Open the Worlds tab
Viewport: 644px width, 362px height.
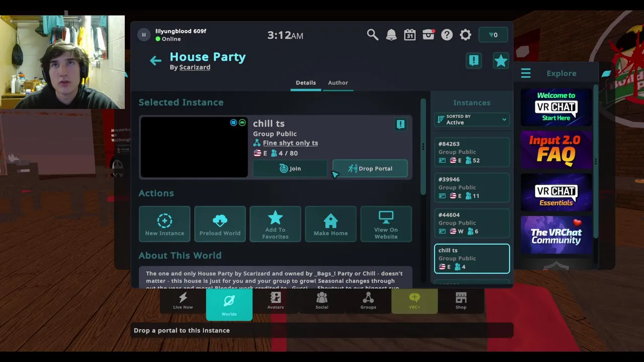229,305
